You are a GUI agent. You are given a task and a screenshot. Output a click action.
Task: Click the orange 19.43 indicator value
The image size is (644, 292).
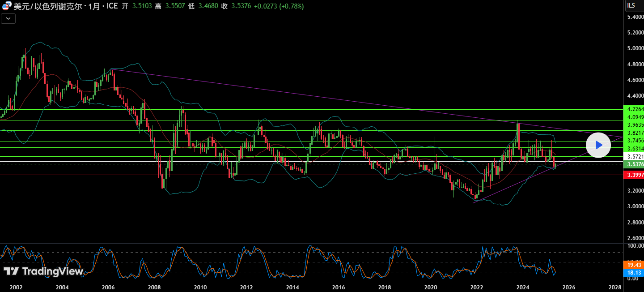coord(634,265)
